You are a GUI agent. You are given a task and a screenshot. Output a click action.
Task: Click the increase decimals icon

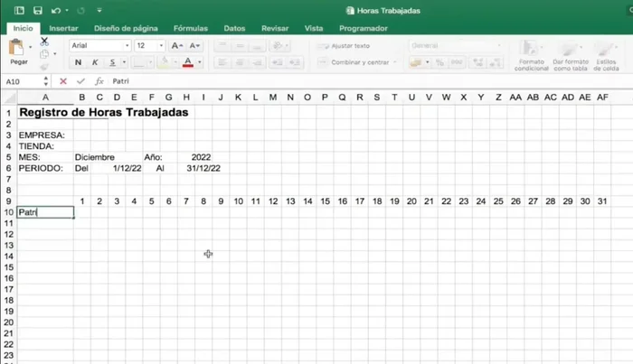point(478,62)
